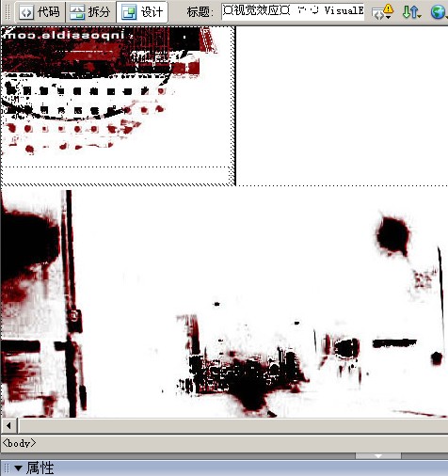Open the browser check warning icon menu
The image size is (448, 476).
tap(382, 12)
